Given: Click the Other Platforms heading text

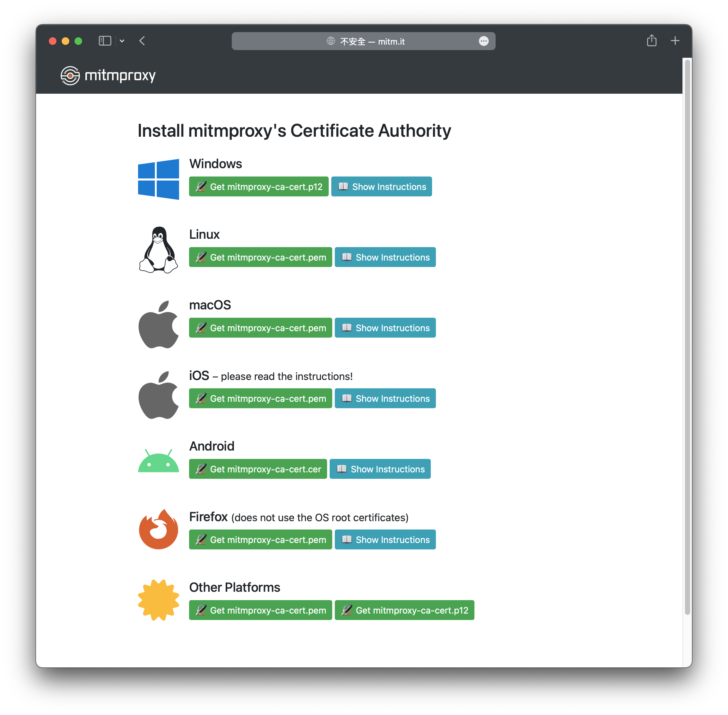Looking at the screenshot, I should pos(235,587).
